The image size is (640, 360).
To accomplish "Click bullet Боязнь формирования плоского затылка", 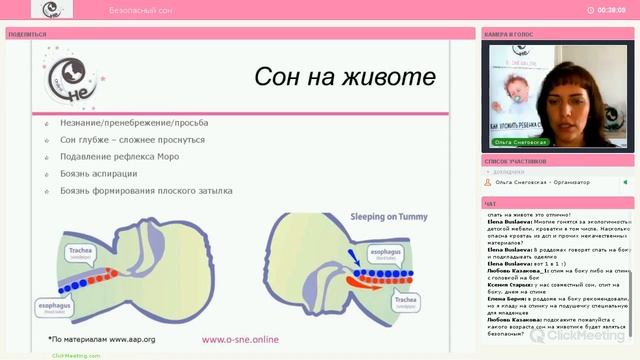I will (146, 191).
